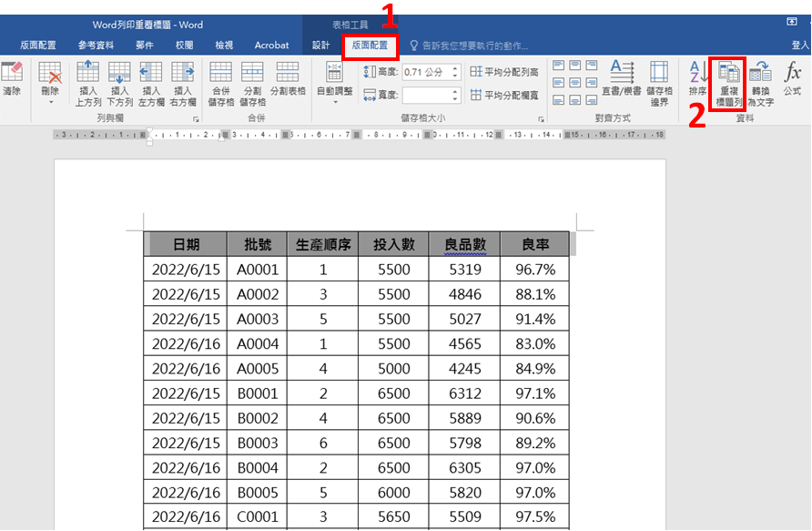Click 插入左方欄 to insert column left
Image resolution: width=812 pixels, height=531 pixels.
(151, 84)
